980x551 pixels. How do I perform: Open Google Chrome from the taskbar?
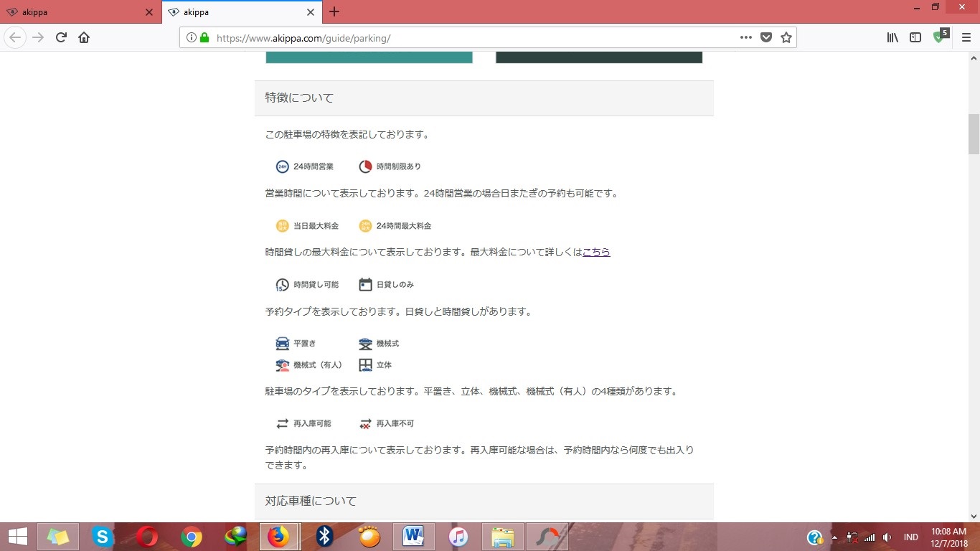(191, 537)
